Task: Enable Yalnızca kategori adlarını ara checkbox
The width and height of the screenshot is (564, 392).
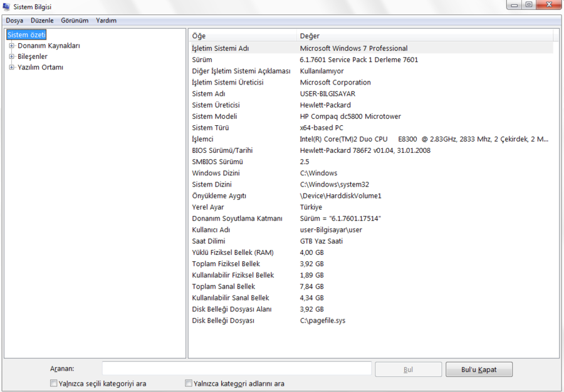Action: coord(188,383)
